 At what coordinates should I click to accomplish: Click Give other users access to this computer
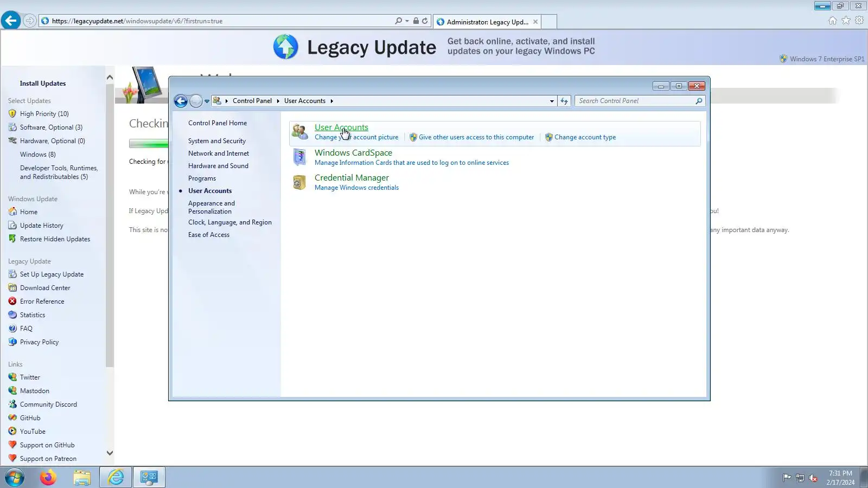[x=476, y=137]
